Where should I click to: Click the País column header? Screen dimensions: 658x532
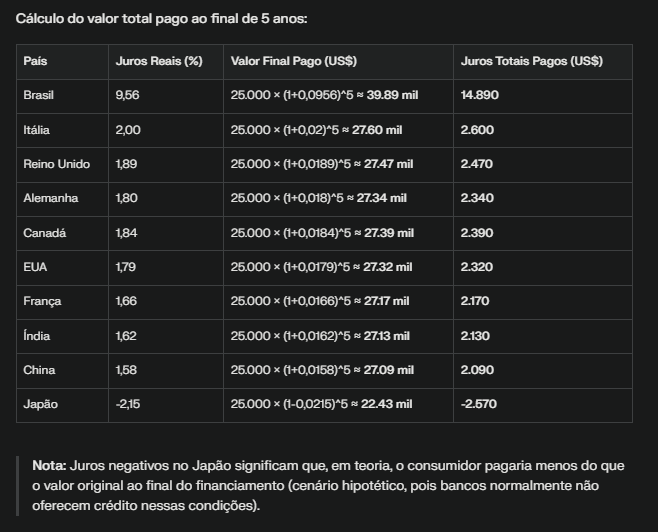tap(35, 61)
